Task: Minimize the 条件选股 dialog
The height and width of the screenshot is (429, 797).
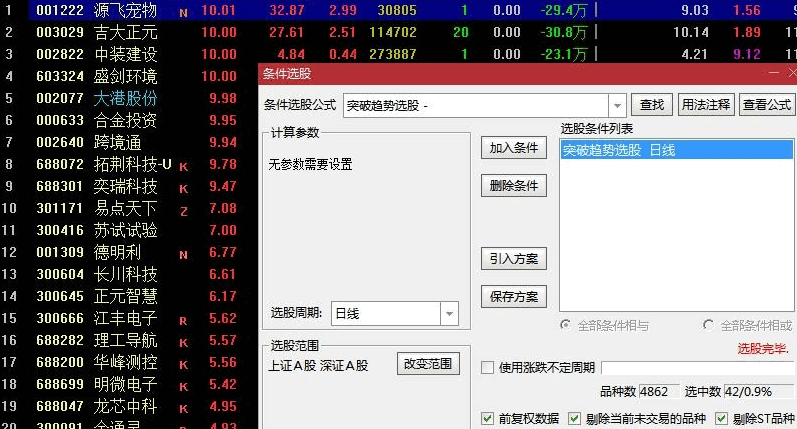Action: [774, 74]
